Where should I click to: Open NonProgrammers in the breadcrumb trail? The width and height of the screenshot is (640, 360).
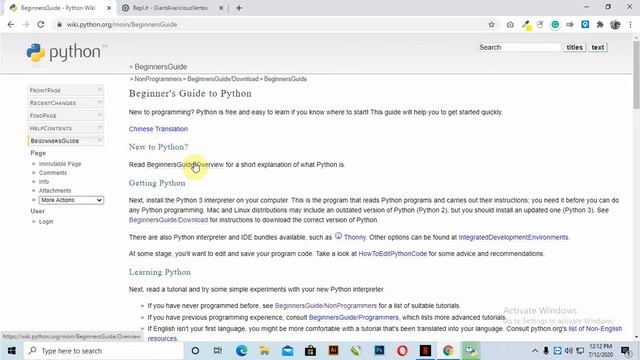coord(158,79)
